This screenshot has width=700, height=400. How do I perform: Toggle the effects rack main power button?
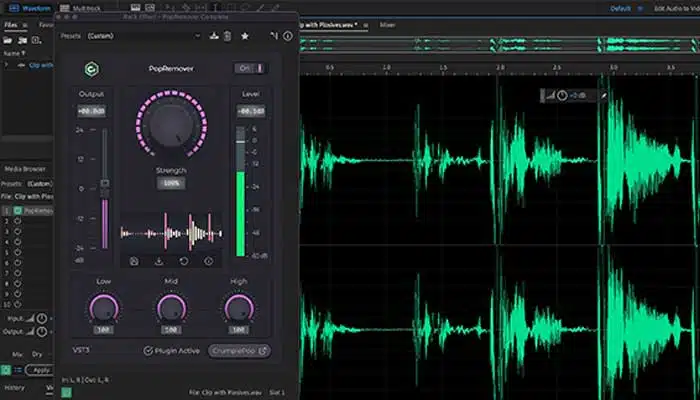pos(5,370)
